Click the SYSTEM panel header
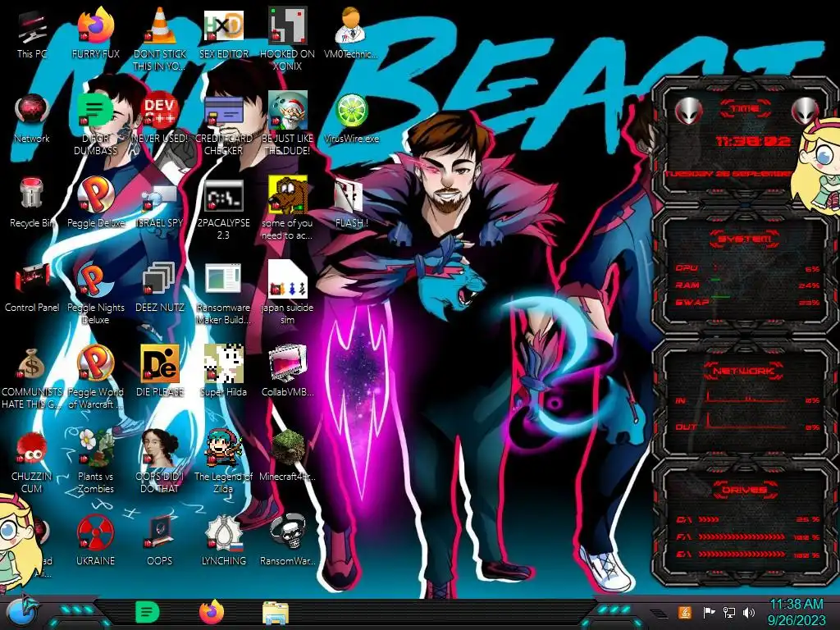Screen dimensions: 840x630 pos(745,239)
